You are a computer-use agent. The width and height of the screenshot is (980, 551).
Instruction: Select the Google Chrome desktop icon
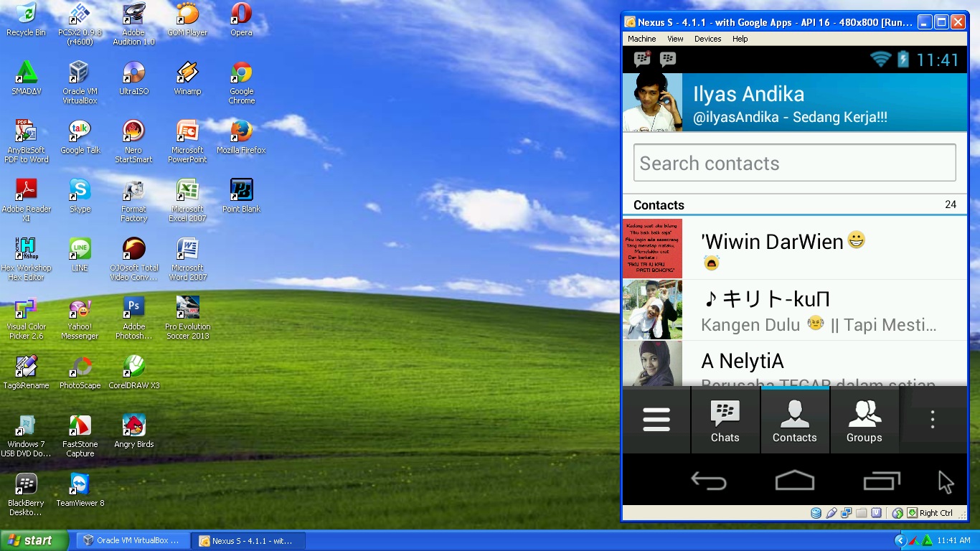pos(241,83)
